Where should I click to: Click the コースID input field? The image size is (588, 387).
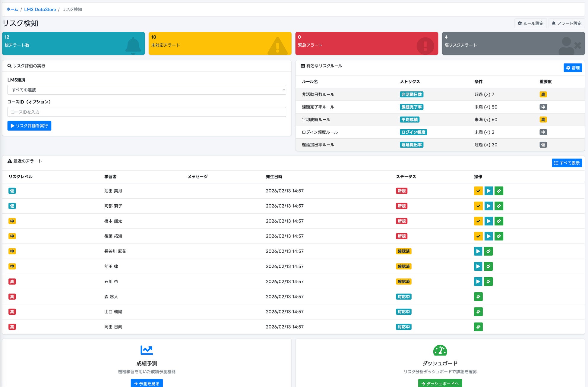147,112
